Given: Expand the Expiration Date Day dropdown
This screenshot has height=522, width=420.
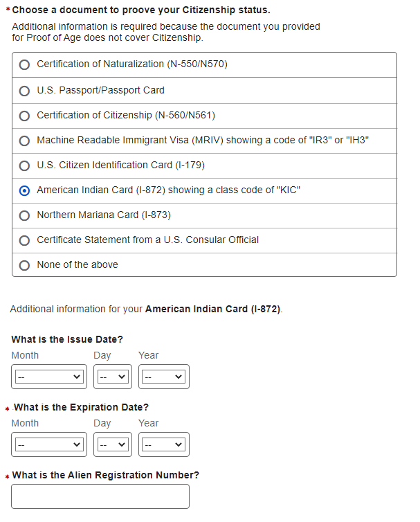Looking at the screenshot, I should (112, 444).
